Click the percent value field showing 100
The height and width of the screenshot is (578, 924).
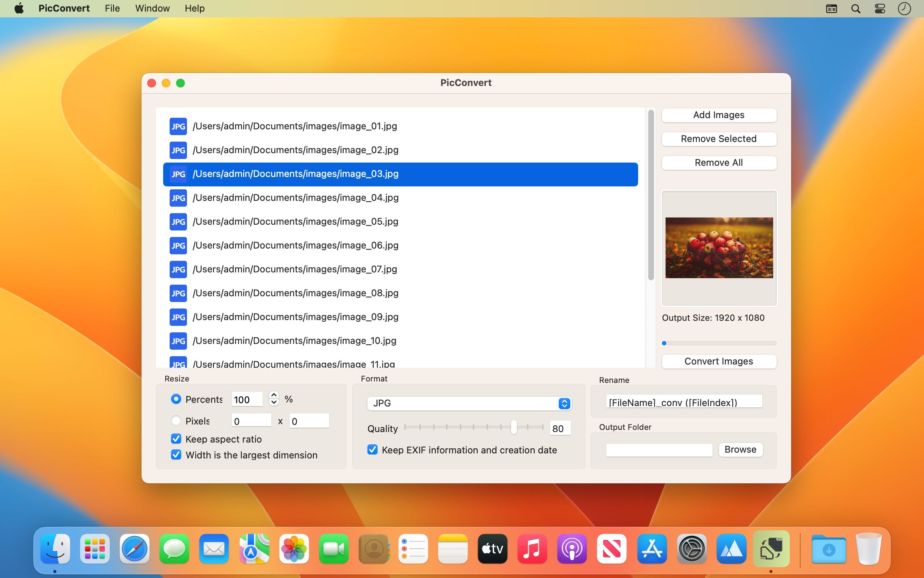(x=247, y=399)
